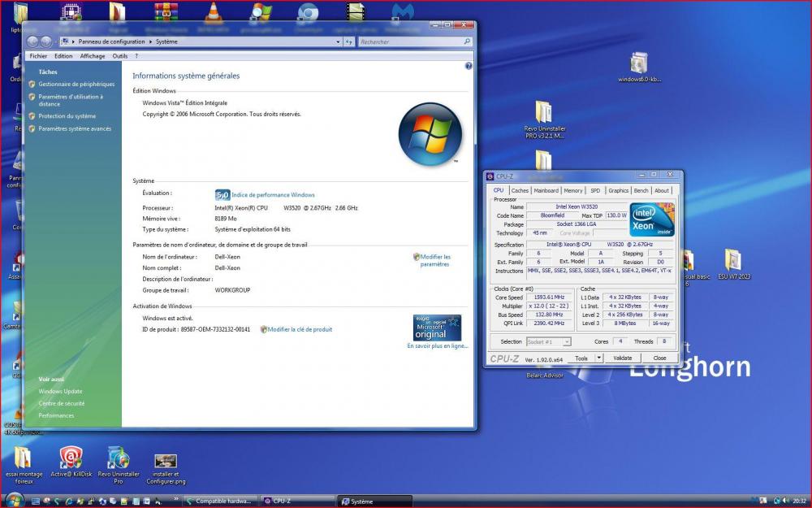Click the back arrow in Control Panel window
Image resolution: width=812 pixels, height=508 pixels.
click(34, 41)
